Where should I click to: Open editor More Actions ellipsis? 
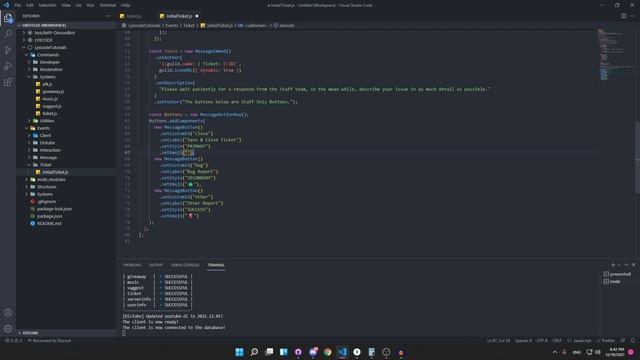coord(633,16)
